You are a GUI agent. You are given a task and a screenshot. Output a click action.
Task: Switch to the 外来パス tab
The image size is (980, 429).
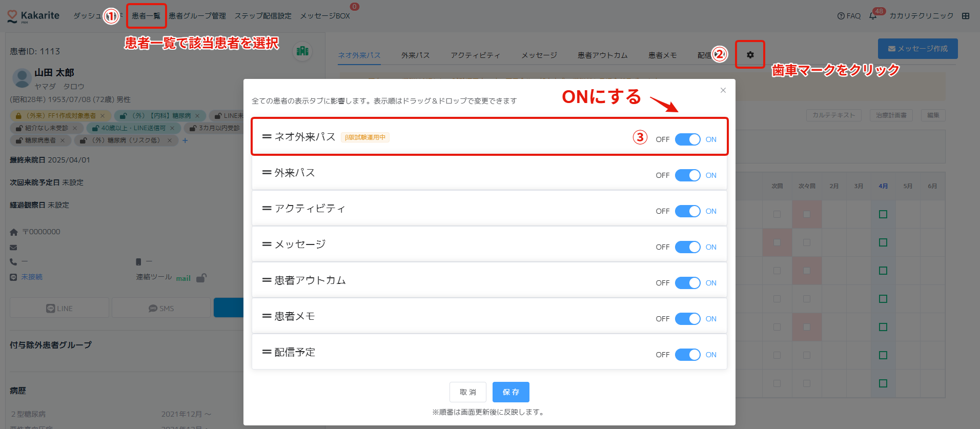(416, 55)
